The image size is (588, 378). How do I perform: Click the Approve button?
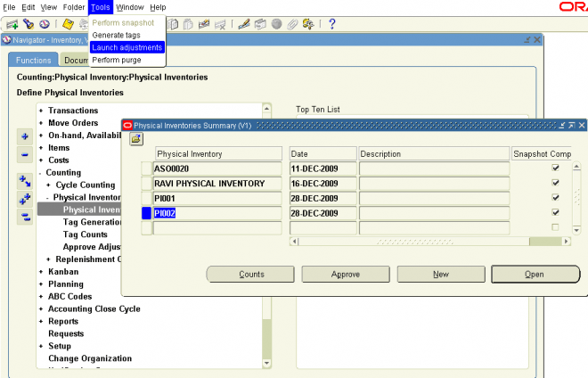[346, 274]
